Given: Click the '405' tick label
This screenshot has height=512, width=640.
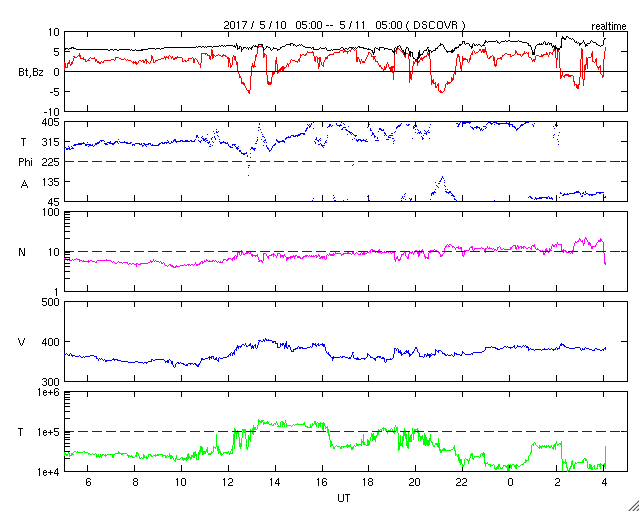Looking at the screenshot, I should (52, 122).
